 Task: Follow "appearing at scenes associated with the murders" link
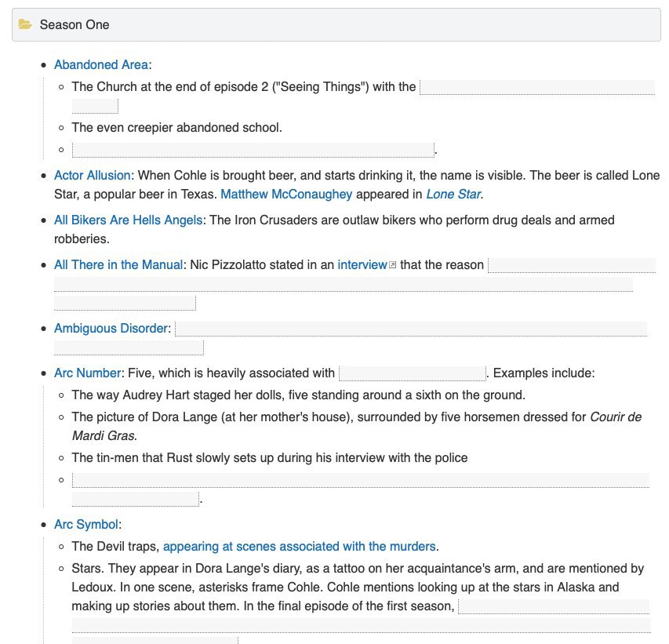click(299, 547)
